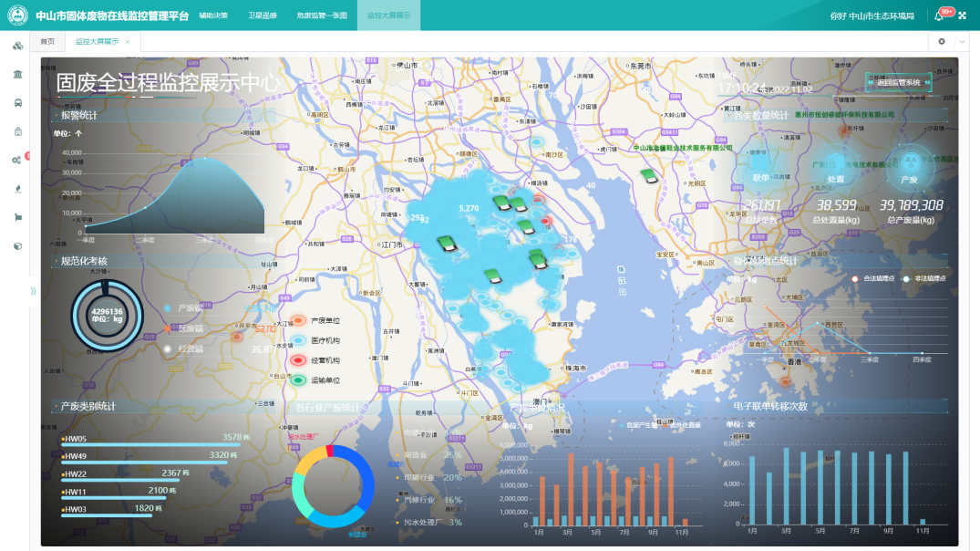Click the 汽修行业 16% legend entry
Image resolution: width=980 pixels, height=551 pixels.
429,500
